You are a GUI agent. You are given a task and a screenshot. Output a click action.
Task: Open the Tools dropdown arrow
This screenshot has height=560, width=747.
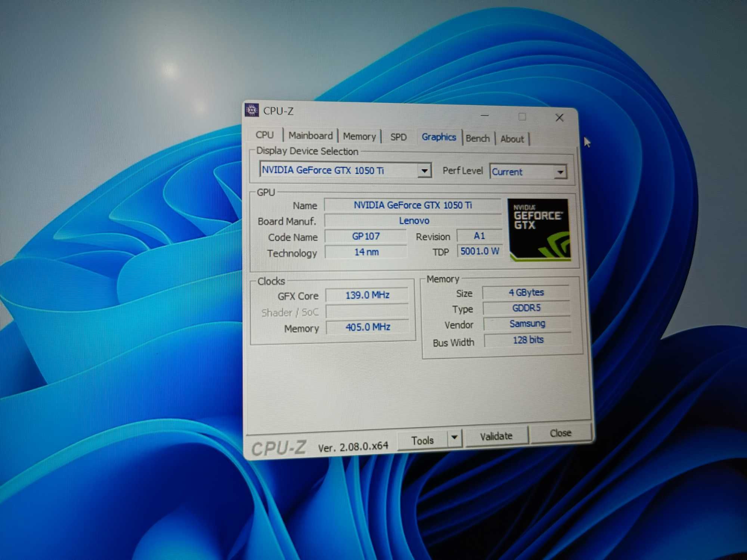[x=454, y=437]
